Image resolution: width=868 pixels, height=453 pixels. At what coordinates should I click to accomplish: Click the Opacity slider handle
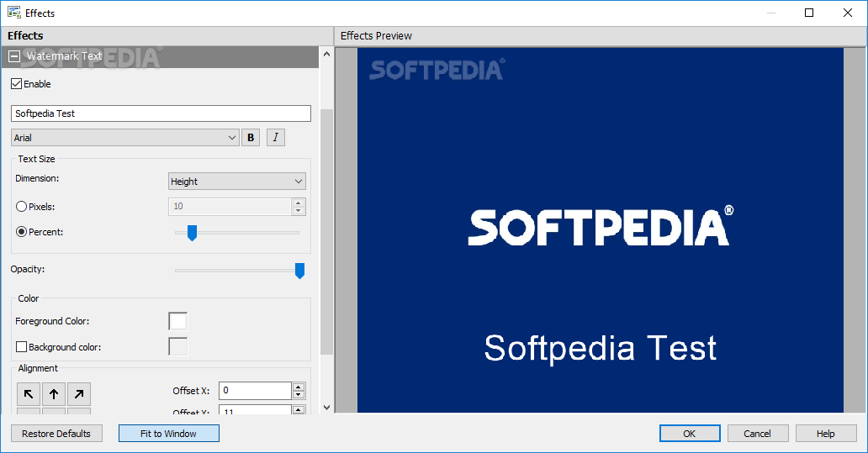click(299, 271)
